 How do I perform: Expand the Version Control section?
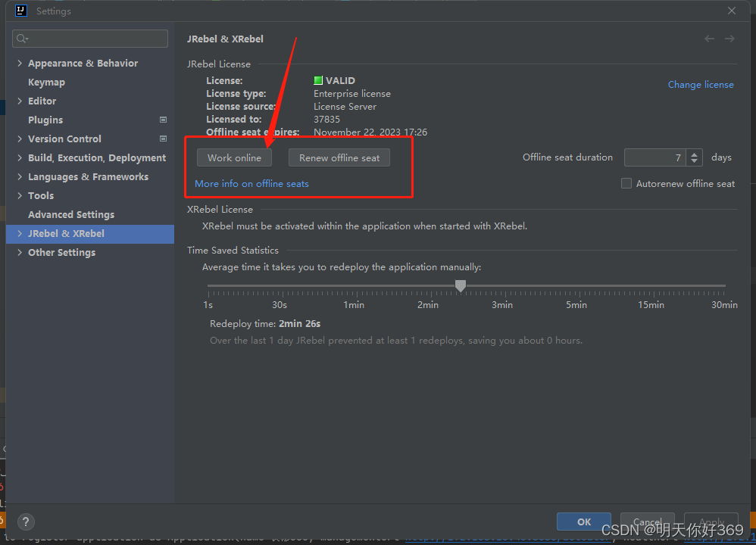(x=20, y=139)
